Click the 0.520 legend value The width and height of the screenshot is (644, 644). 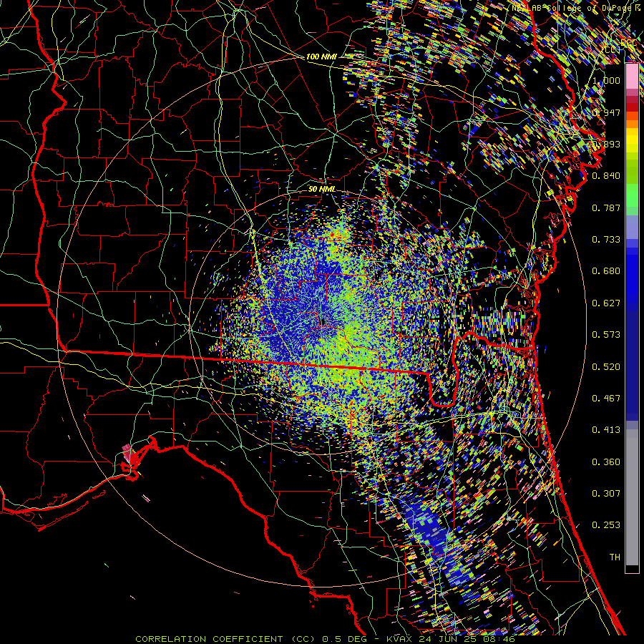[x=606, y=367]
